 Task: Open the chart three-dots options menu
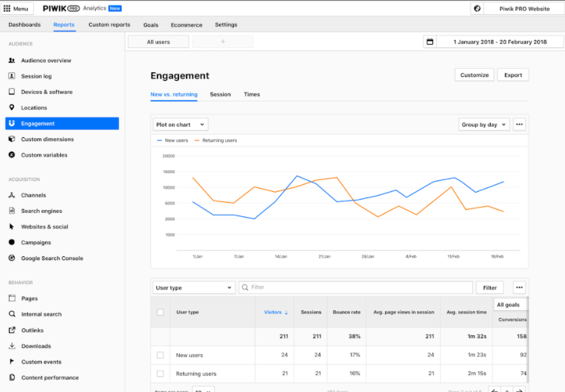point(519,124)
